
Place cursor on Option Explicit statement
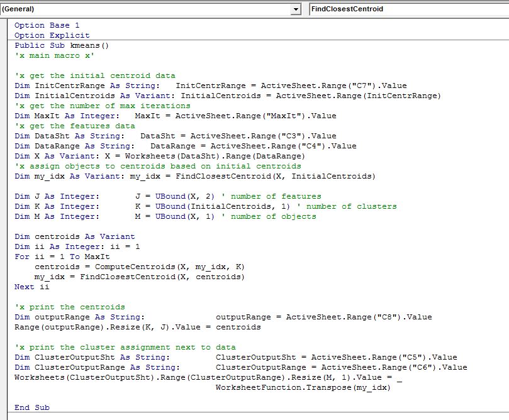point(52,35)
